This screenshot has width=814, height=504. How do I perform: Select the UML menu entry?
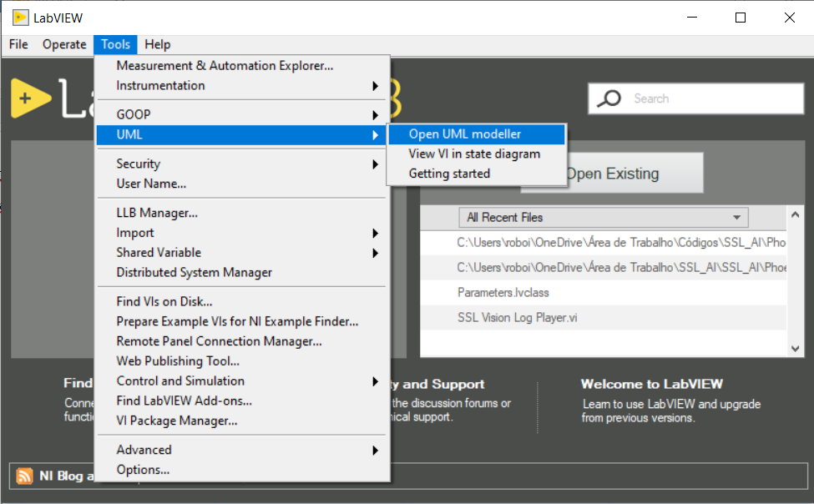pos(242,135)
